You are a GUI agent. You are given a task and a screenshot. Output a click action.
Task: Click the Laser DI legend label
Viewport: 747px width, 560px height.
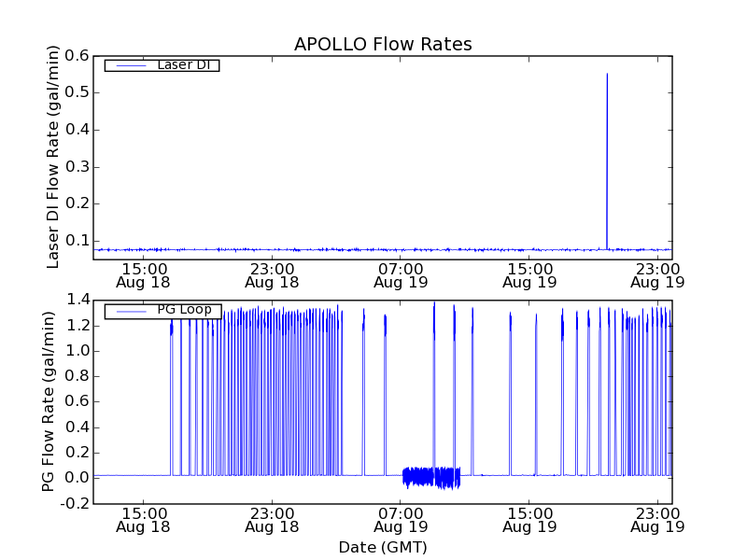click(183, 64)
